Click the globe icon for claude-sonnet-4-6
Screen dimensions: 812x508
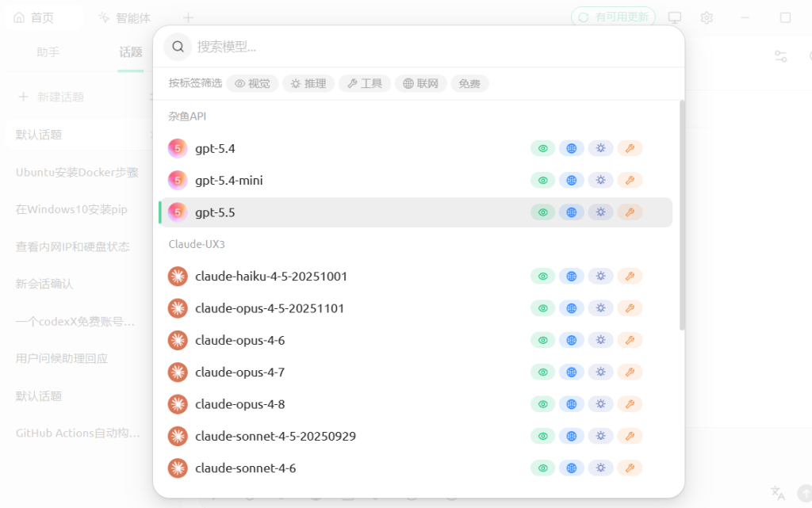(572, 468)
